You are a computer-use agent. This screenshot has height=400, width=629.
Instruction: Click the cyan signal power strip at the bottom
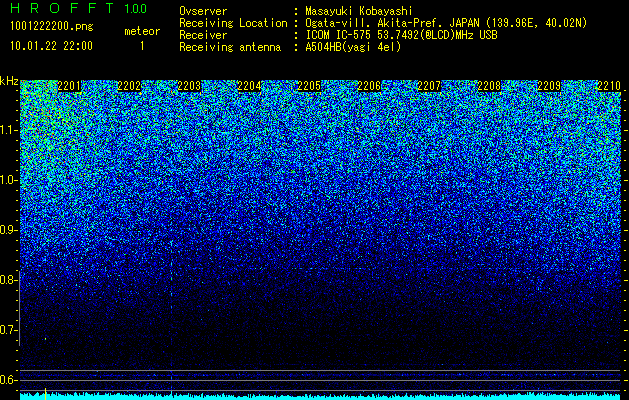[320, 396]
